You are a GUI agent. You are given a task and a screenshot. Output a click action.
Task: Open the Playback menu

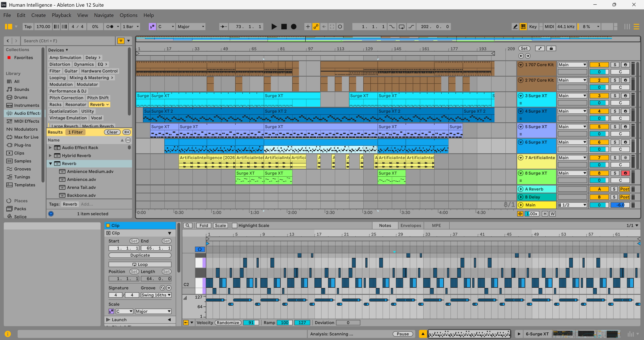pyautogui.click(x=61, y=15)
